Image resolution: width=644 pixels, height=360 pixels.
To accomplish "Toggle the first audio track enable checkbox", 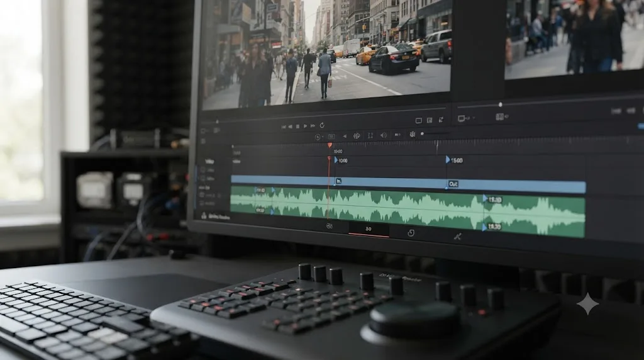I will coord(202,196).
